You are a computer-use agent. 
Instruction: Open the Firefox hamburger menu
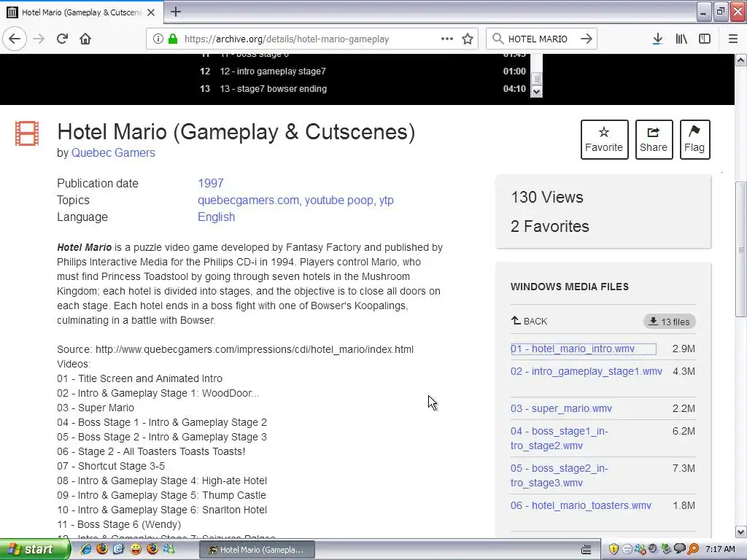733,39
